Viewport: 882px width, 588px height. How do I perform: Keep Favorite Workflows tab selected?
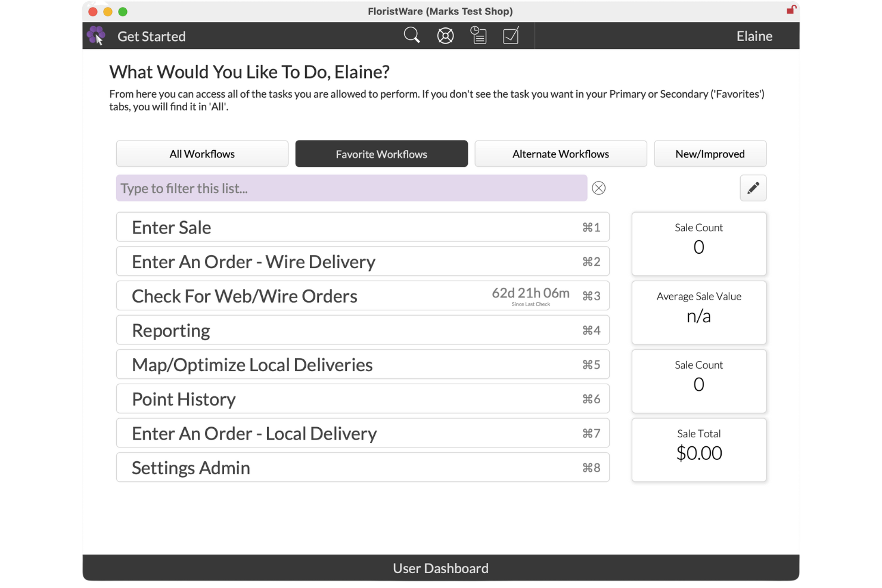381,154
